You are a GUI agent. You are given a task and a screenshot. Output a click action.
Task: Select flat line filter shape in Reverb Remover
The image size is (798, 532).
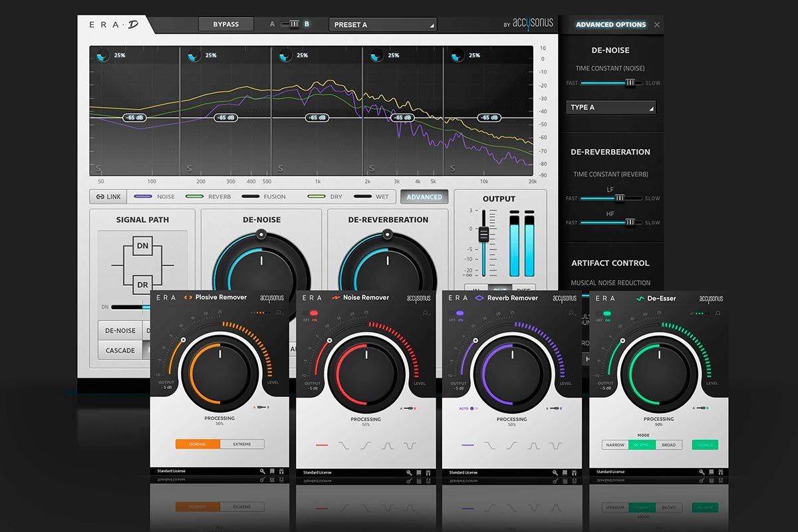point(467,445)
